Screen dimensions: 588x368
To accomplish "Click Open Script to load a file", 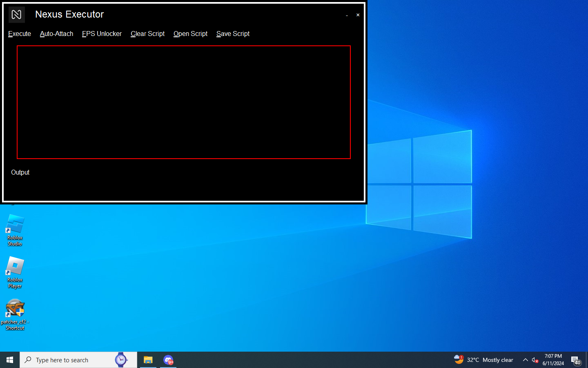I will coord(190,34).
